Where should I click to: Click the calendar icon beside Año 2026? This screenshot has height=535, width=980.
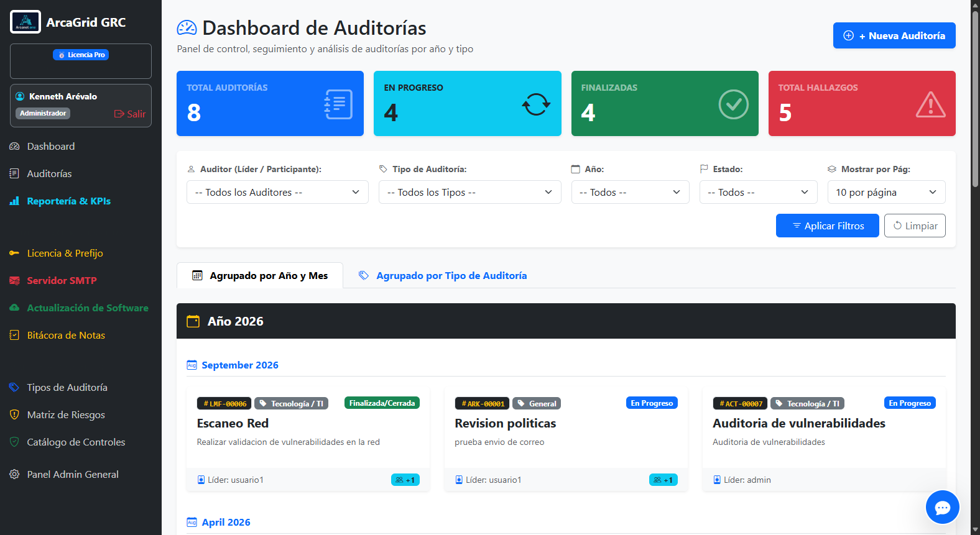pos(193,321)
